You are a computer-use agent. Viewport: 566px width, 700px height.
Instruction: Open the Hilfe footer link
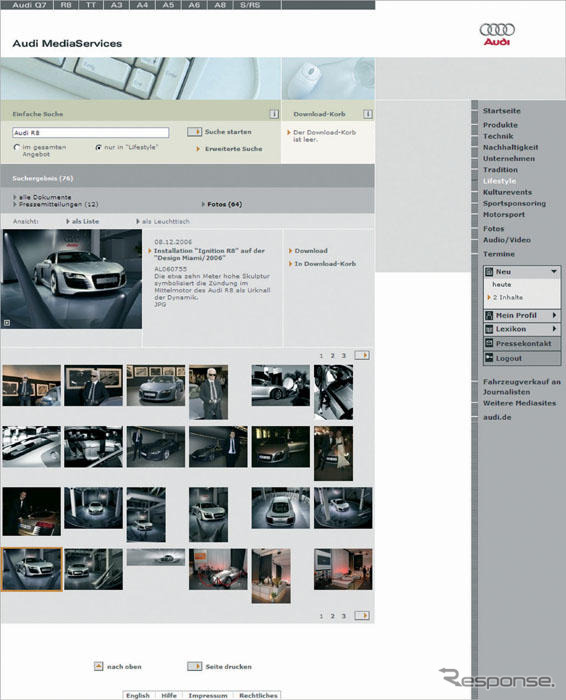click(x=169, y=695)
